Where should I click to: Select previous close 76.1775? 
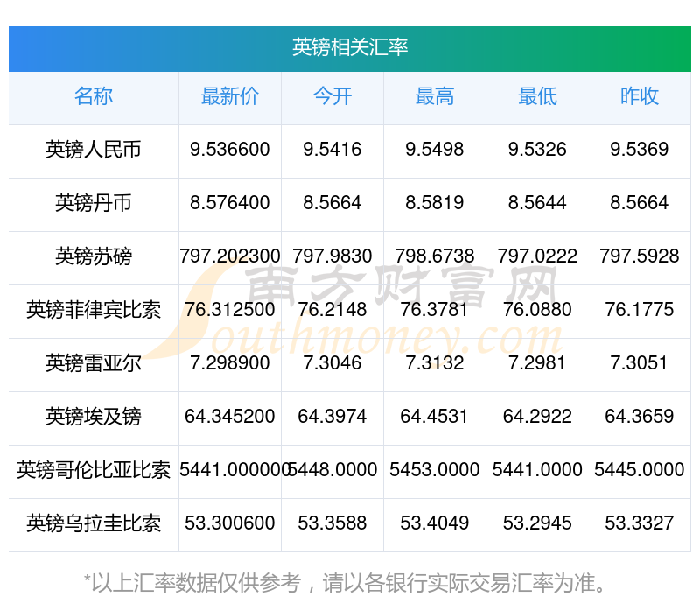[640, 310]
